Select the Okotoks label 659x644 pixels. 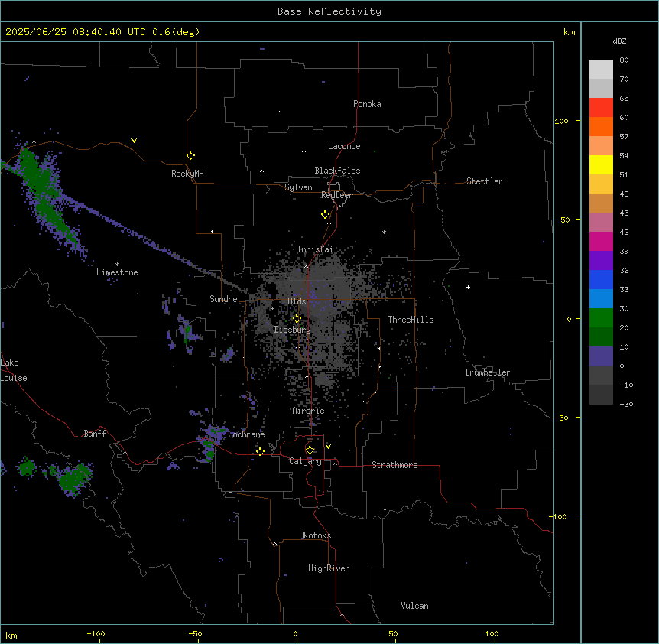(x=315, y=535)
